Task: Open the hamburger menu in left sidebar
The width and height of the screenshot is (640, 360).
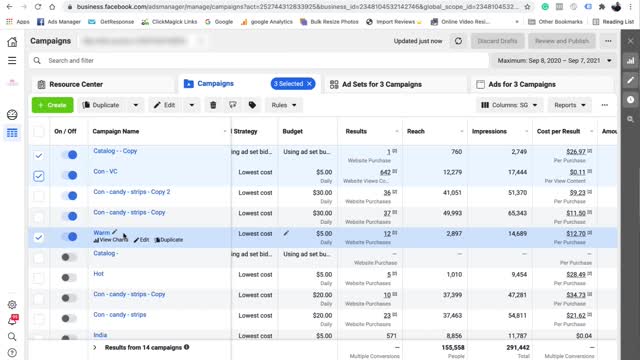Action: (12, 60)
